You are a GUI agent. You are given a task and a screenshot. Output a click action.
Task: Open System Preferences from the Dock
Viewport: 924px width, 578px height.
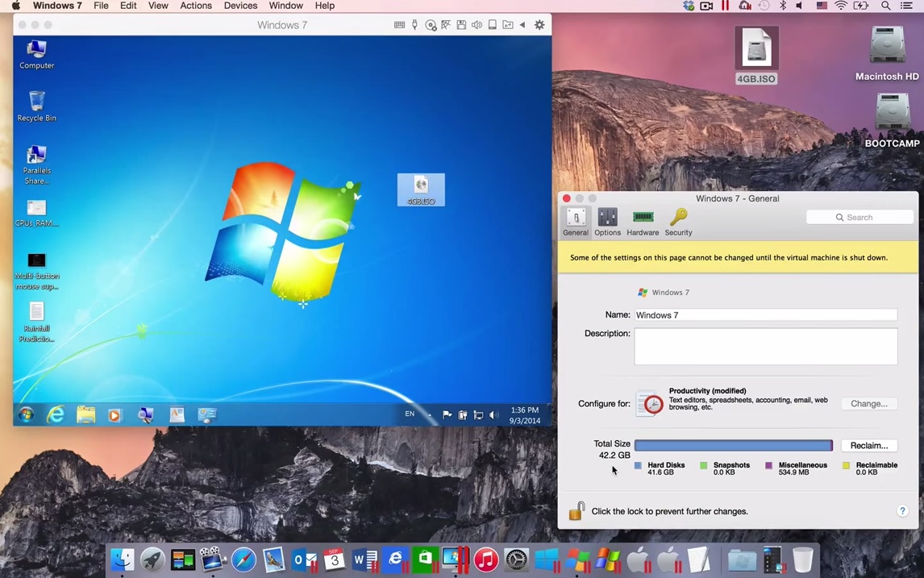pyautogui.click(x=516, y=559)
